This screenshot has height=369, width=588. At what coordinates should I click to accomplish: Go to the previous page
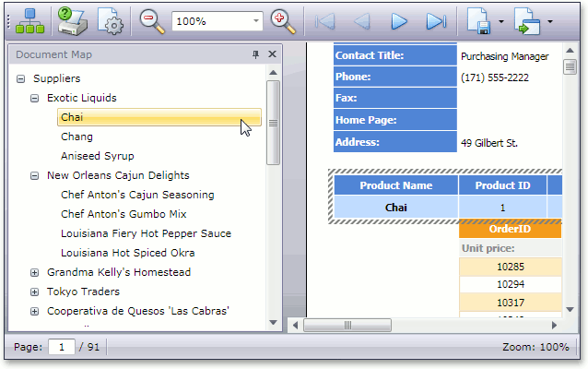pyautogui.click(x=362, y=20)
